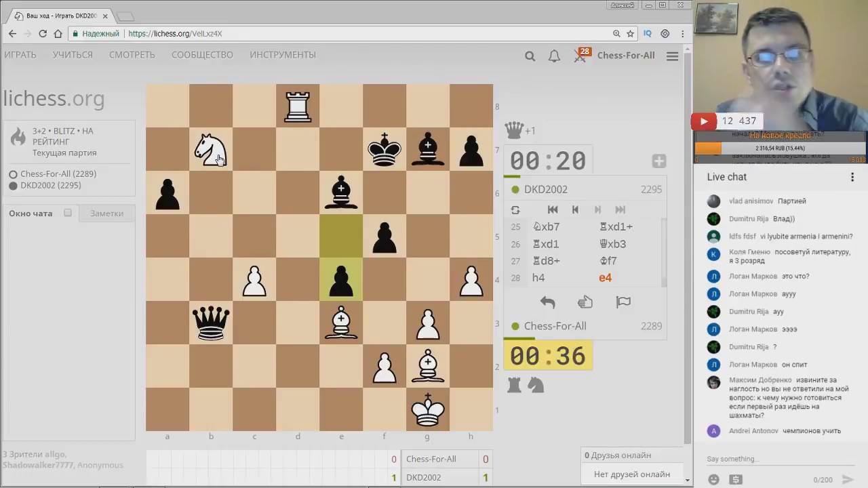Viewport: 868px width, 488px height.
Task: Focus the address bar URL
Action: (x=175, y=33)
